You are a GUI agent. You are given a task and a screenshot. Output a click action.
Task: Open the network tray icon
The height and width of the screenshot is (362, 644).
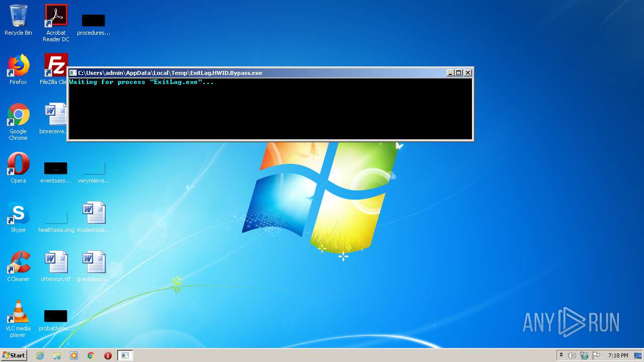584,355
